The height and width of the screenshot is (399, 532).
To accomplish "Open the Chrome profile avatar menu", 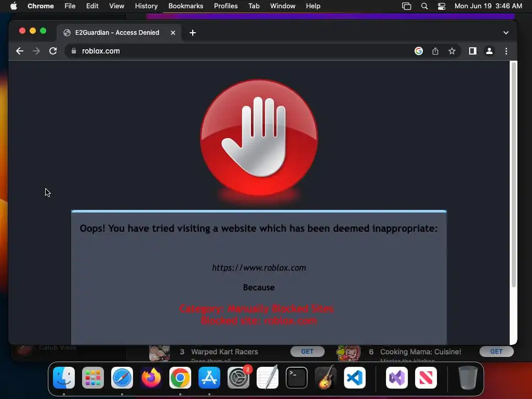I will (489, 51).
